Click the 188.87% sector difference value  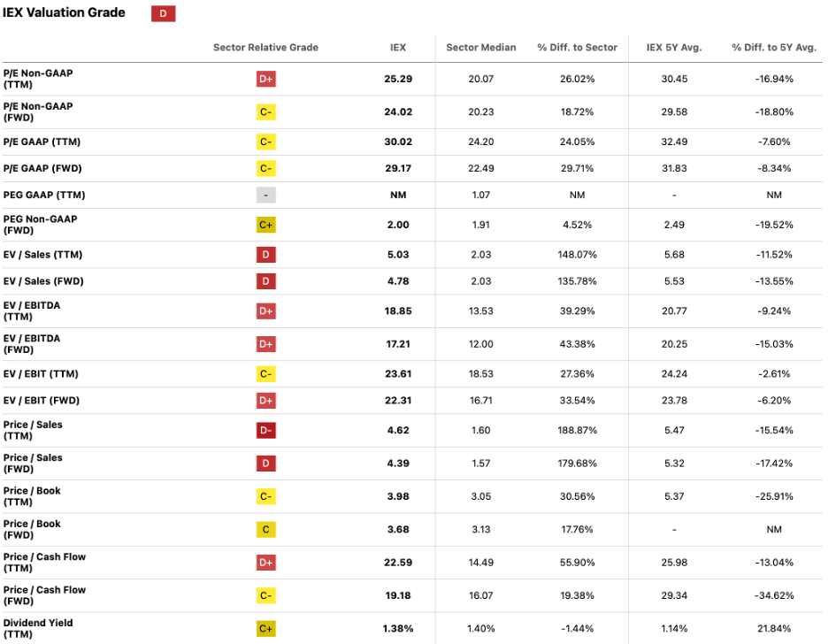point(577,431)
